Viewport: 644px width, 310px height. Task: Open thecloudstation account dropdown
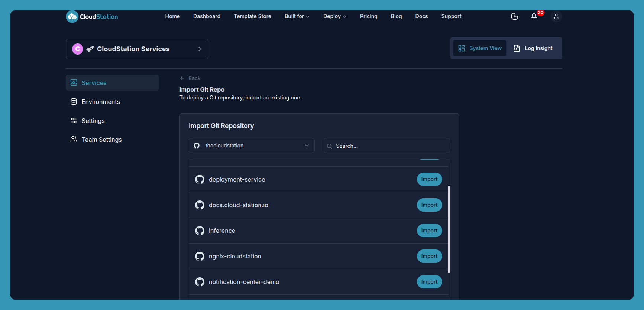252,146
